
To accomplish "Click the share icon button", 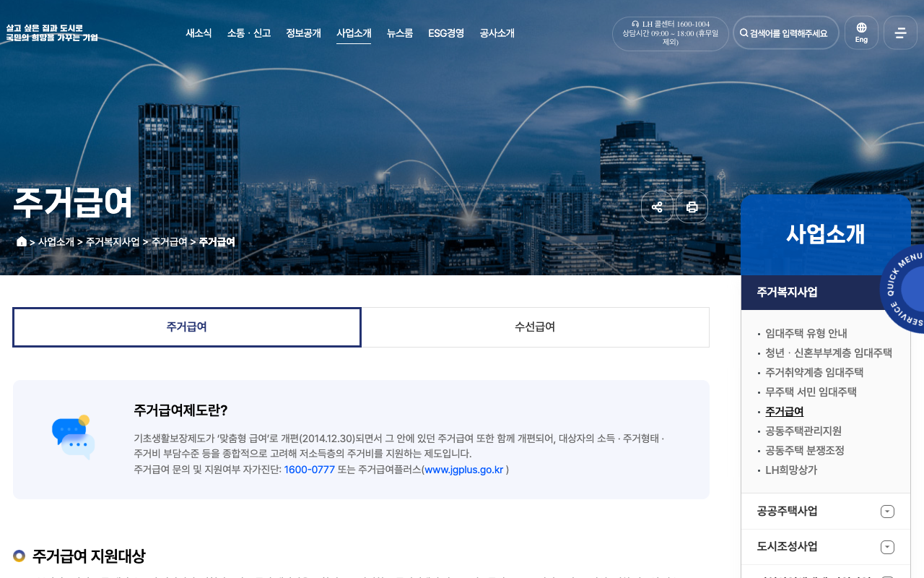I will point(657,207).
